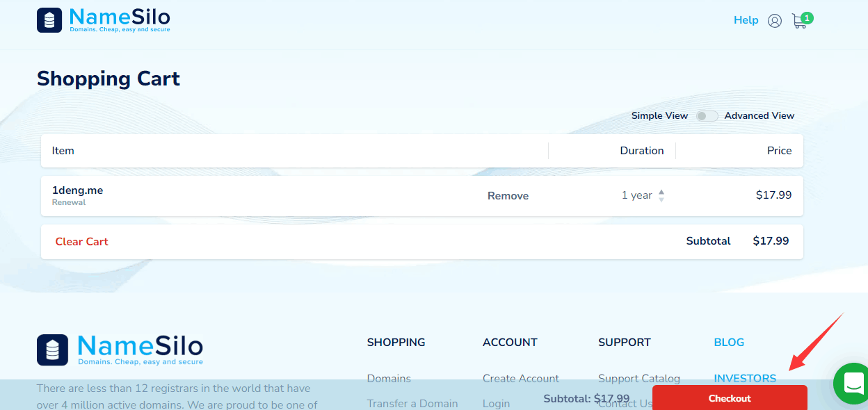Expand the SUPPORT footer section
868x410 pixels.
[x=624, y=342]
